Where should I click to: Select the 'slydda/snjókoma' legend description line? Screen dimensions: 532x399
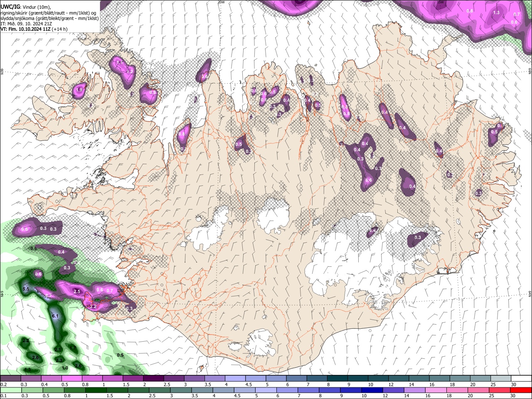(49, 18)
